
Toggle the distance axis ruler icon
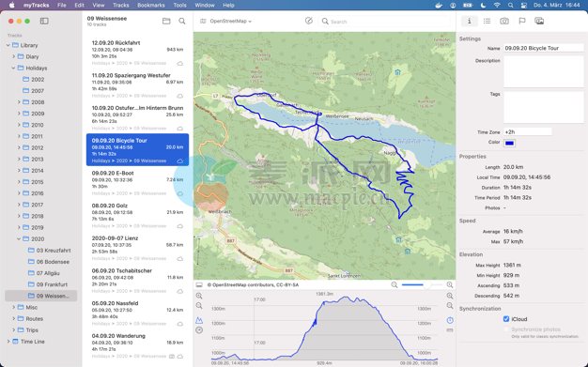pos(450,330)
